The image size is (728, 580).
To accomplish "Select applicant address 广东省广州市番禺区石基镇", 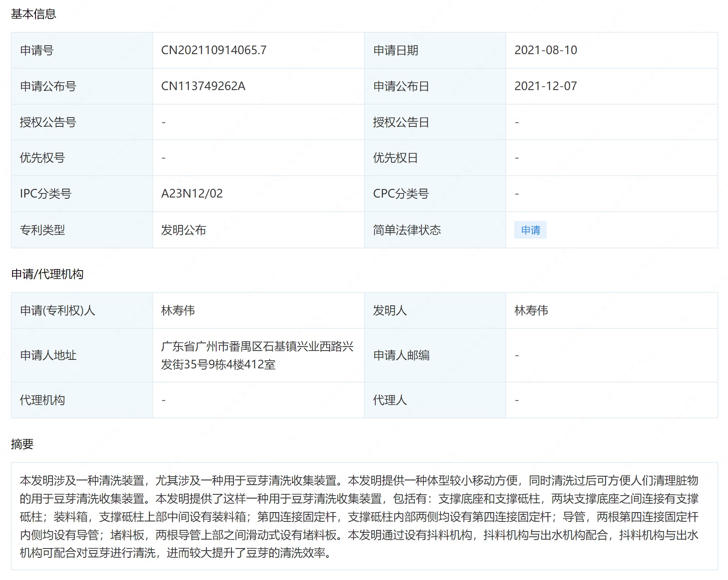I will point(257,355).
